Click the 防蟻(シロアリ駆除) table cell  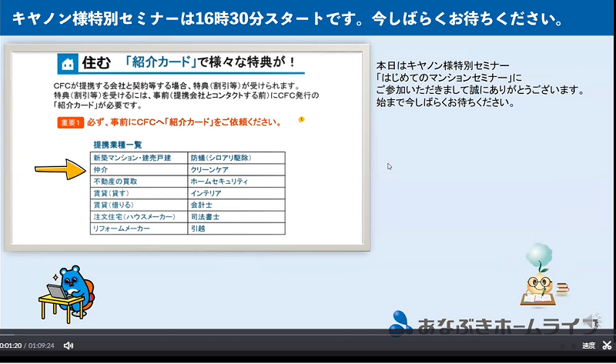point(236,158)
